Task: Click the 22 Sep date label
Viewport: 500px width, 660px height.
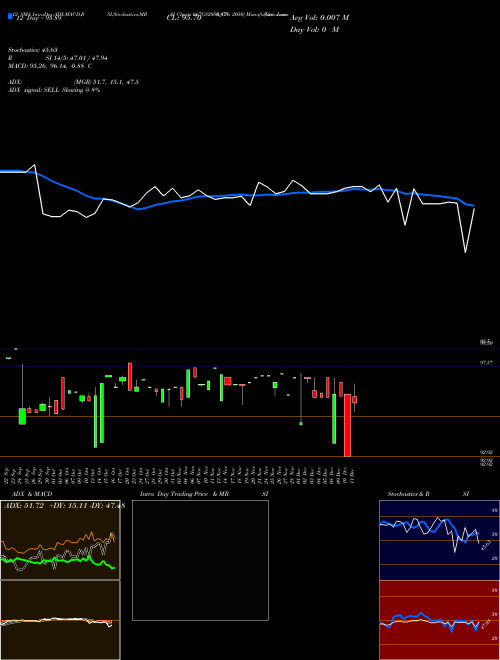Action: click(8, 475)
